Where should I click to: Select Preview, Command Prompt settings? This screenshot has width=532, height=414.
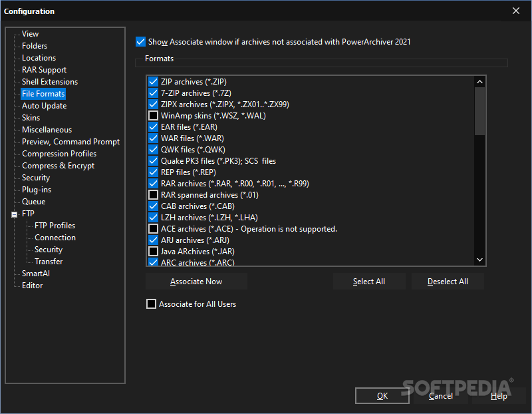70,142
